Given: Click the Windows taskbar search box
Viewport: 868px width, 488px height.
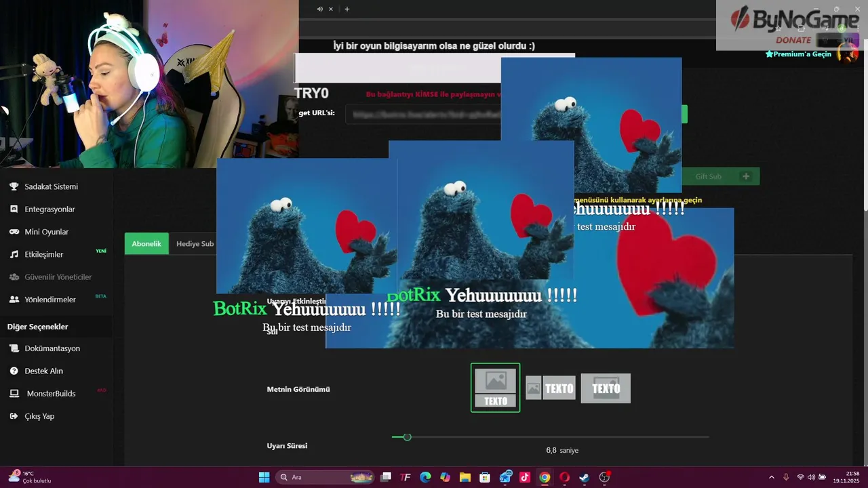Looking at the screenshot, I should (x=325, y=477).
